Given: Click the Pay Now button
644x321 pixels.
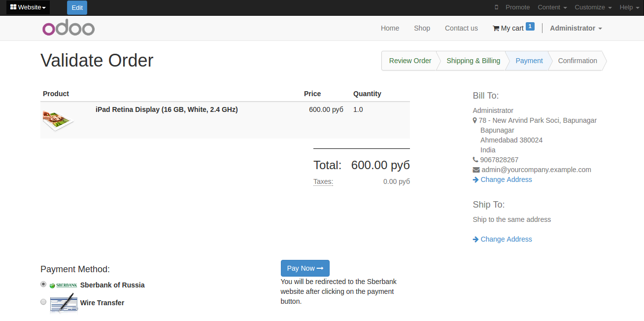Looking at the screenshot, I should pos(305,268).
